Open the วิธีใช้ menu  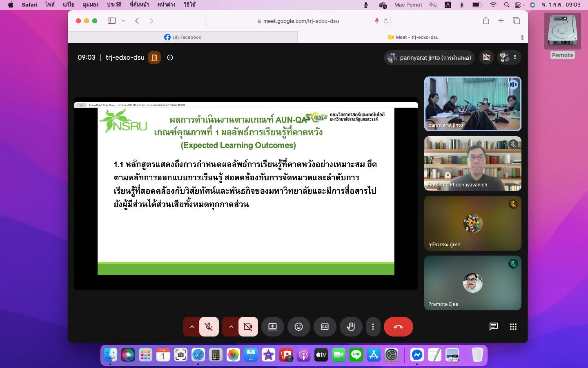pyautogui.click(x=189, y=4)
